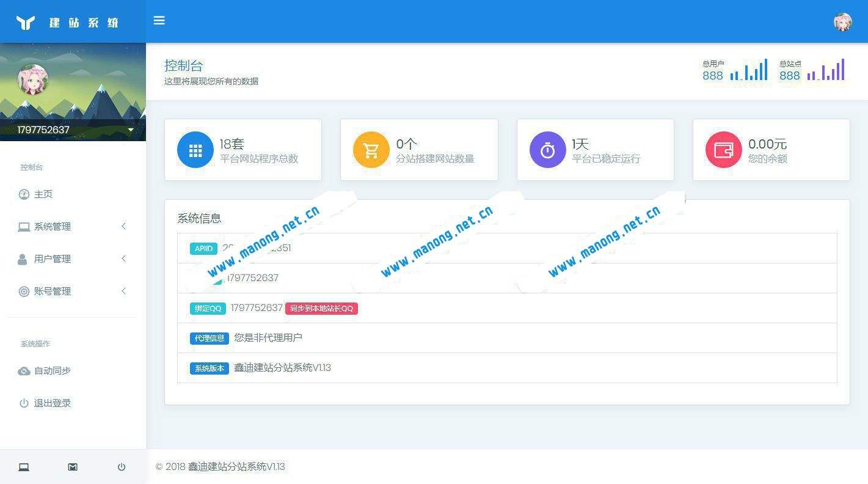The image size is (868, 484).
Task: Click the wallet icon on 您的余额 card
Action: tap(723, 149)
